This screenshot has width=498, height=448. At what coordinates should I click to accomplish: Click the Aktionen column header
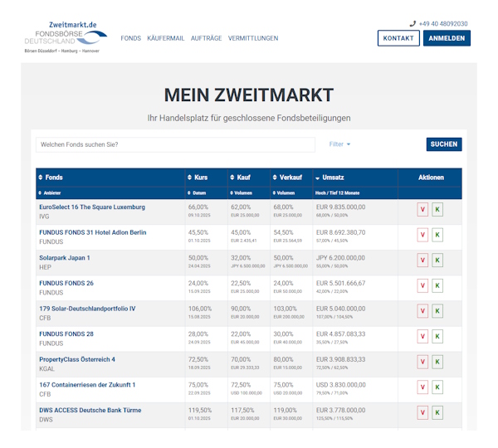pyautogui.click(x=431, y=178)
